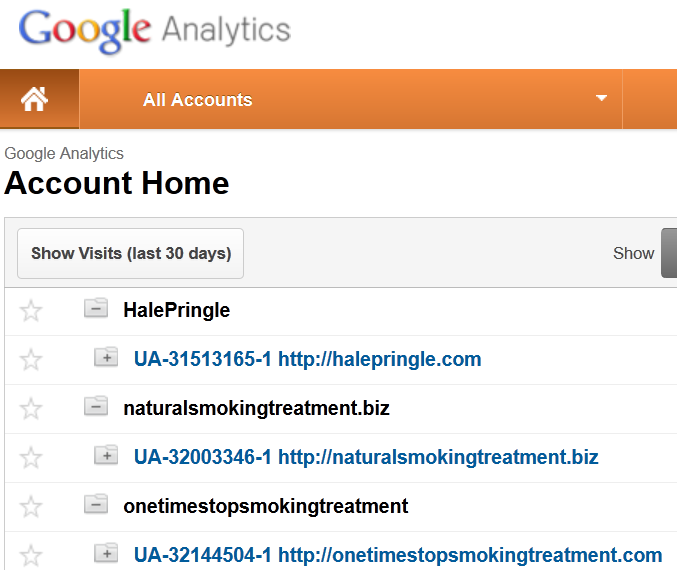Click the Show Visits (last 30 days) button
Viewport: 677px width, 570px height.
tap(130, 253)
